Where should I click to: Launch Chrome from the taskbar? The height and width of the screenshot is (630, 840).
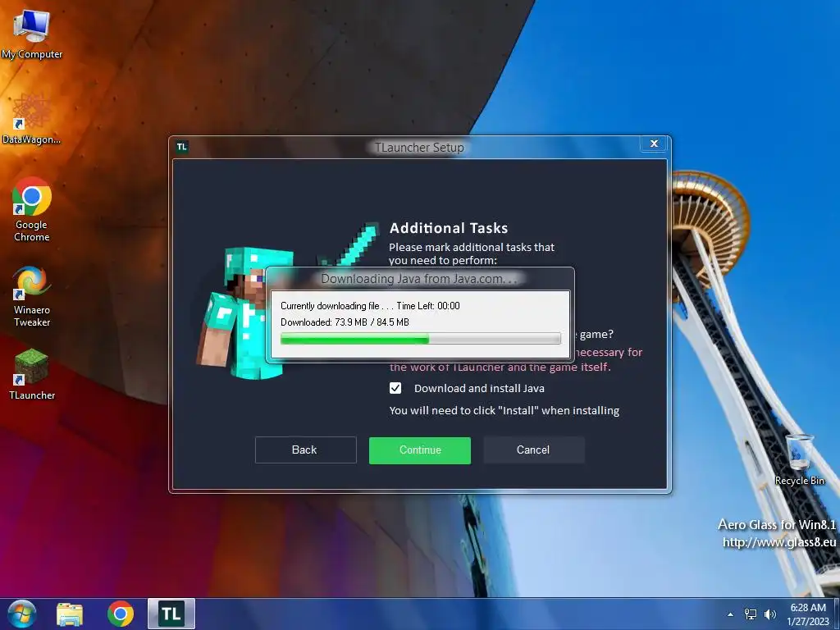tap(121, 614)
